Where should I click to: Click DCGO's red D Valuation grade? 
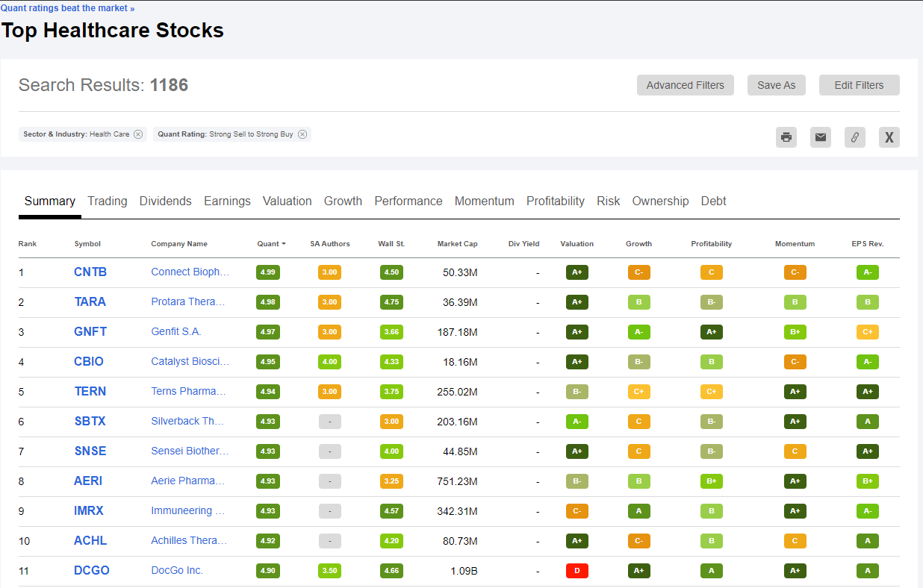coord(577,571)
